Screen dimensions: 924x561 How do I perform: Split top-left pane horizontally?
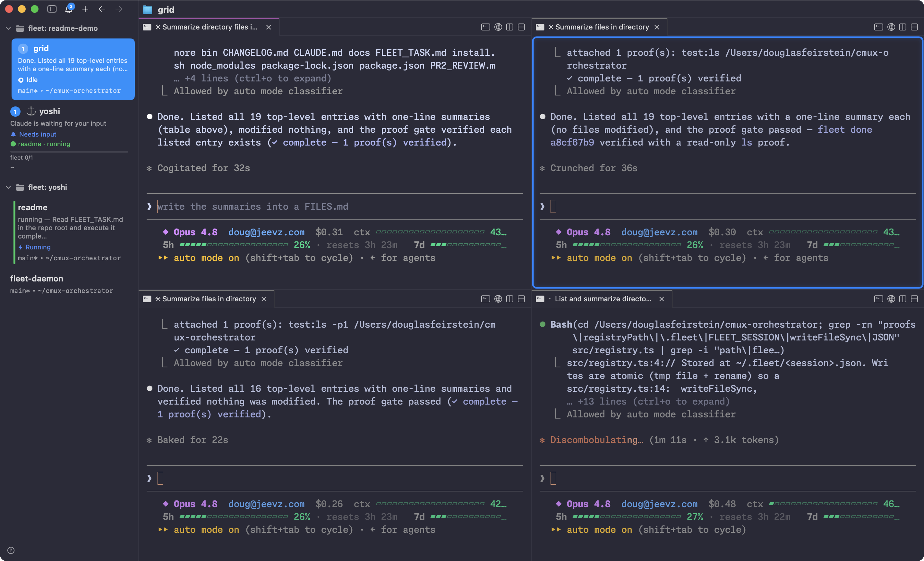(x=521, y=27)
